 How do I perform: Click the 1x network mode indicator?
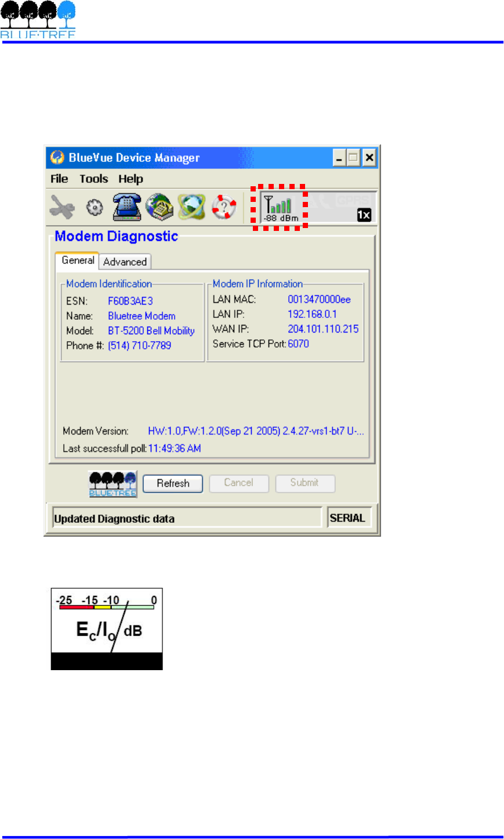[364, 215]
